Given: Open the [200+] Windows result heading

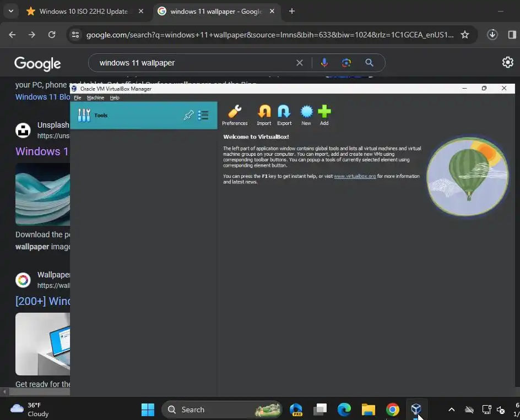Looking at the screenshot, I should click(x=42, y=301).
